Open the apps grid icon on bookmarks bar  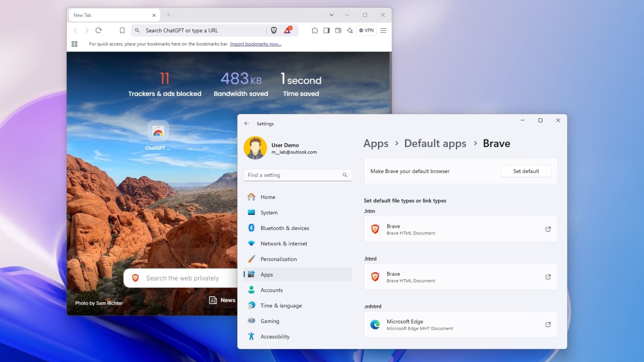pos(74,44)
